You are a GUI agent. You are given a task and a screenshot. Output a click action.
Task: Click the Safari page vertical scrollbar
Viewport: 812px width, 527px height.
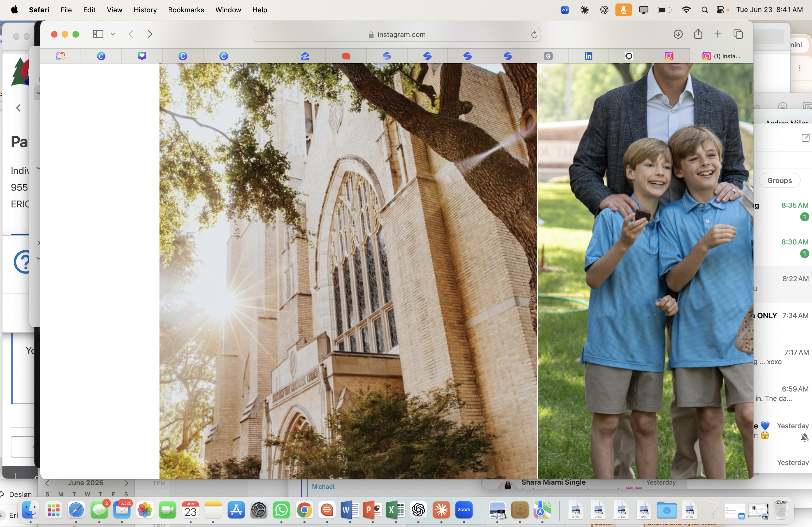(750, 88)
